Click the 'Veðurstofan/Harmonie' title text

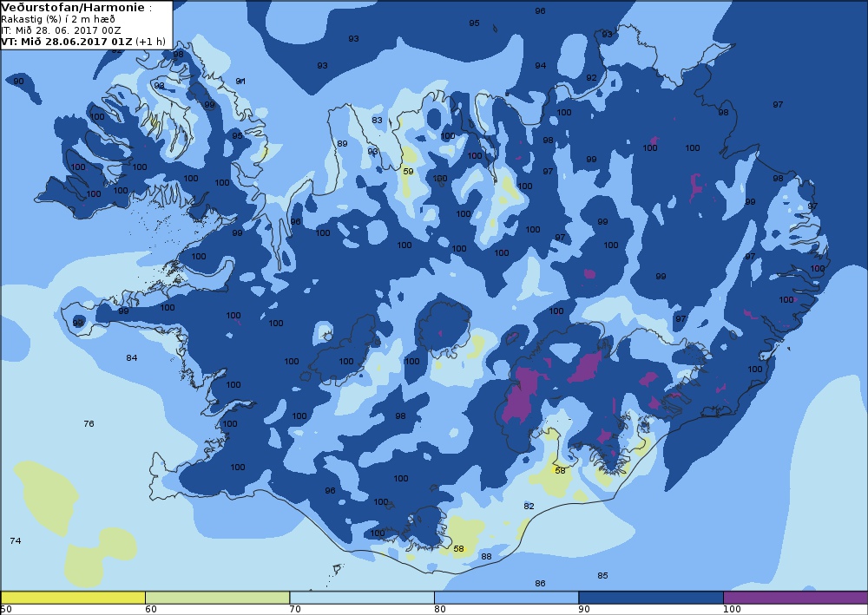coord(73,8)
